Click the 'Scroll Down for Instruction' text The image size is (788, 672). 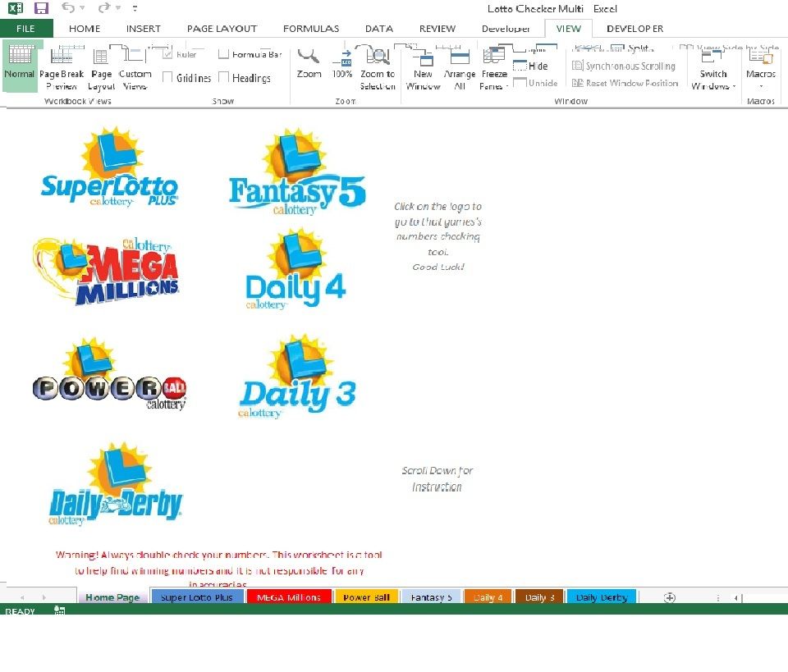pos(438,478)
